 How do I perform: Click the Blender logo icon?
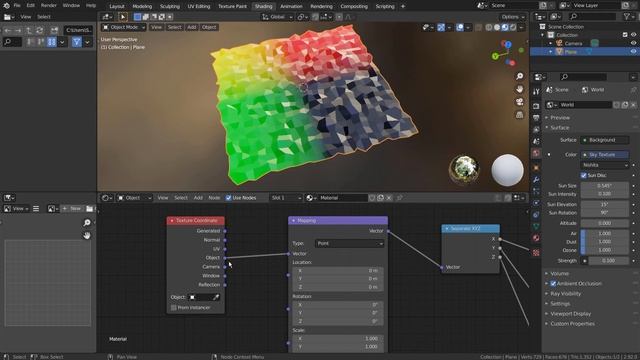6,6
